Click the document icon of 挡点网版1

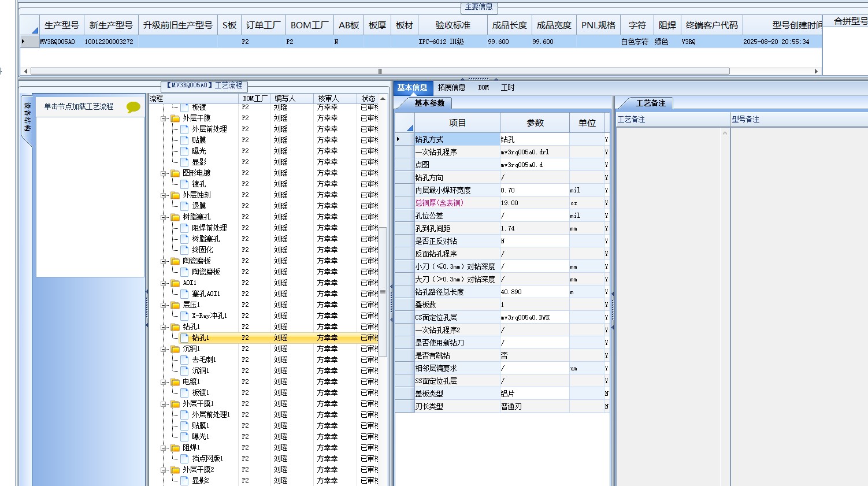184,459
